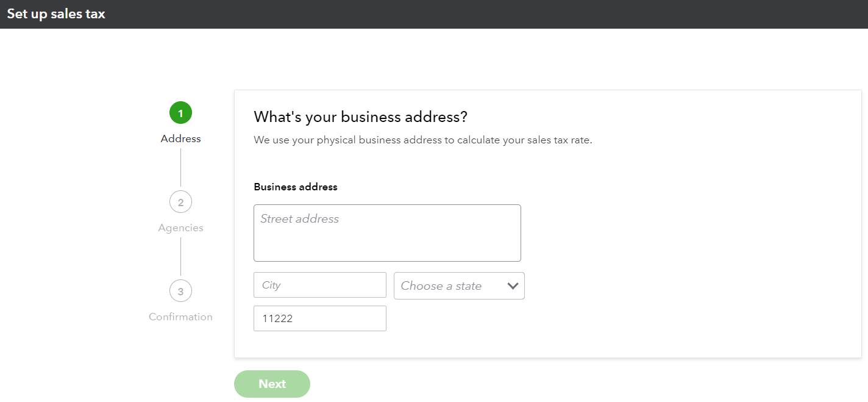Click the ZIP code field showing 11222
868x402 pixels.
tap(319, 318)
